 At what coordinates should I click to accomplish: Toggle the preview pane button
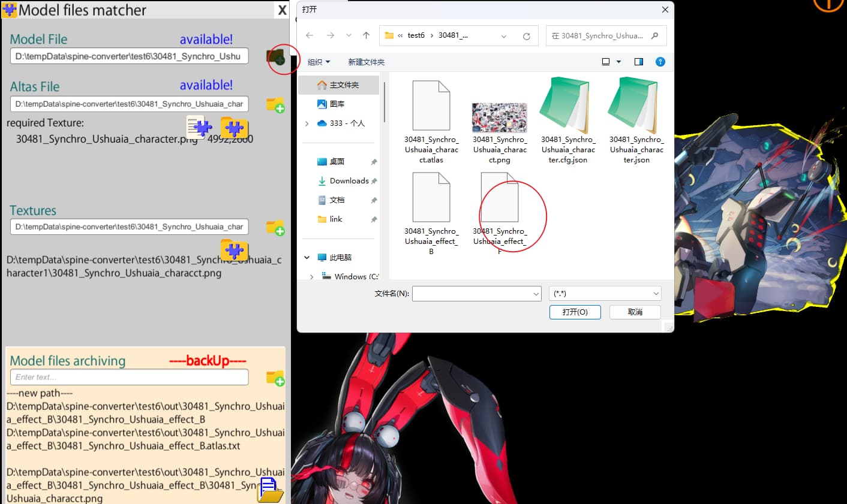point(638,62)
